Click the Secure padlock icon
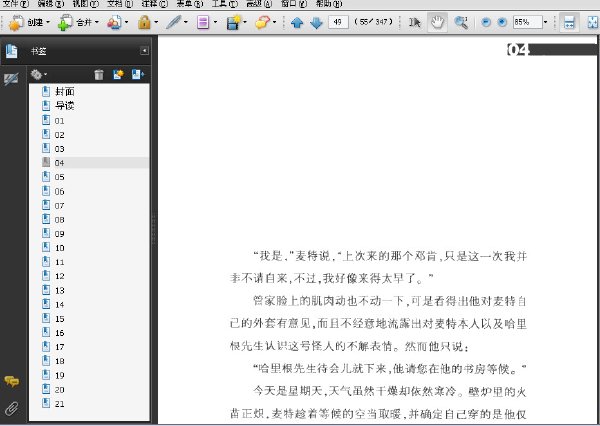600x426 pixels. coord(144,23)
